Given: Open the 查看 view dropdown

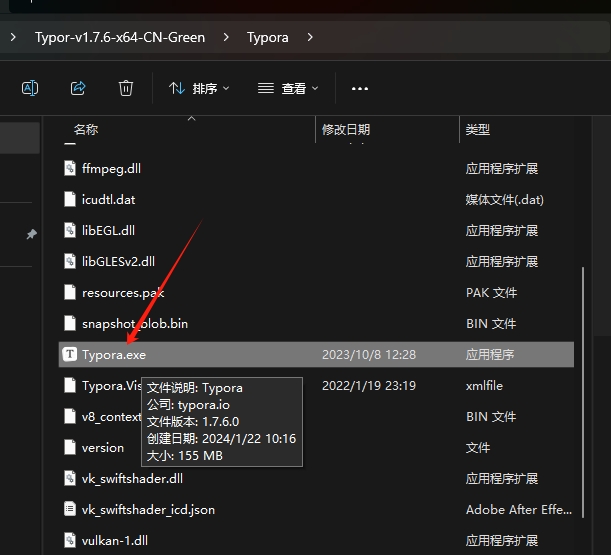Looking at the screenshot, I should [x=288, y=88].
